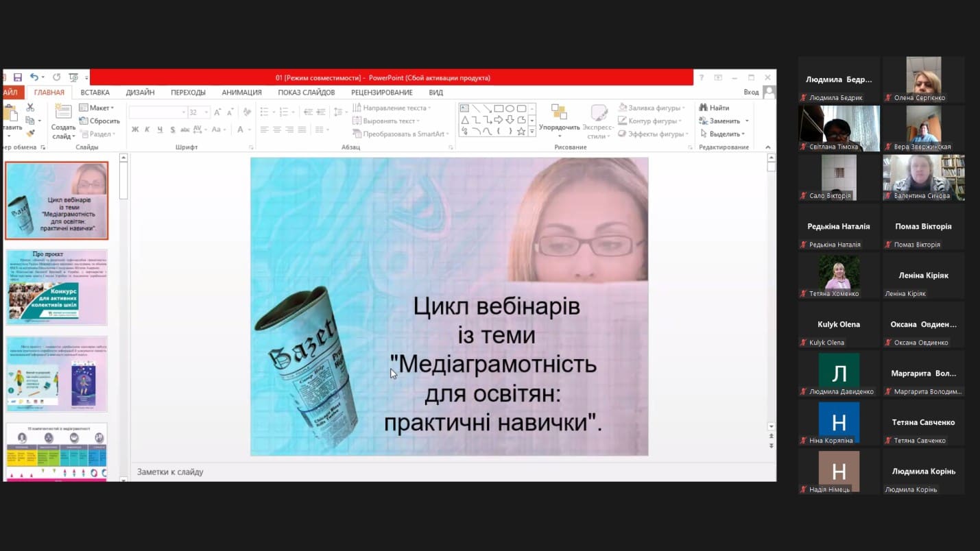Apply text shadow with the S icon
The width and height of the screenshot is (980, 551).
click(172, 130)
